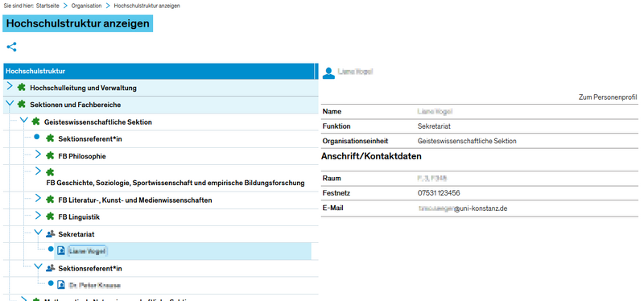Collapse Geisteswissenschaftliche Sektion node

[x=24, y=121]
